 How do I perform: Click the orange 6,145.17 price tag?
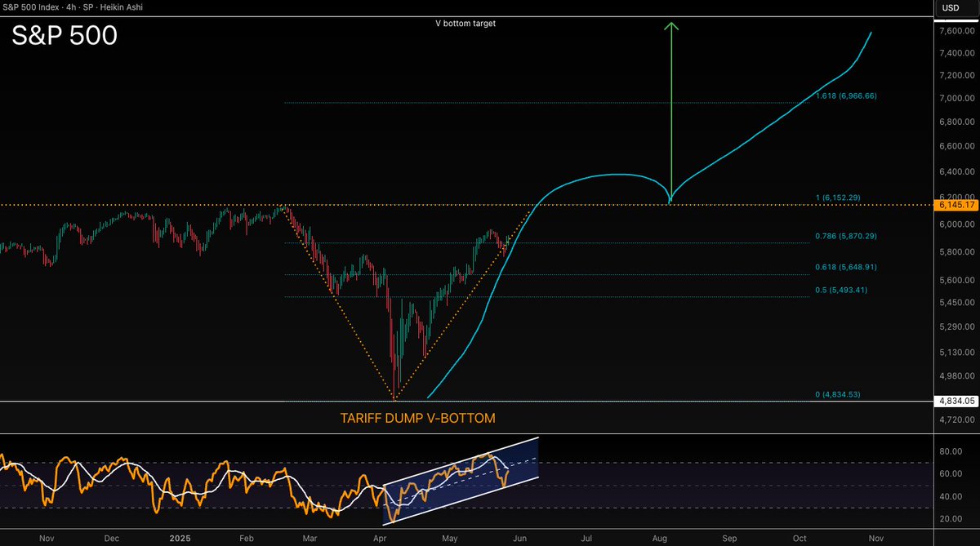[x=956, y=205]
